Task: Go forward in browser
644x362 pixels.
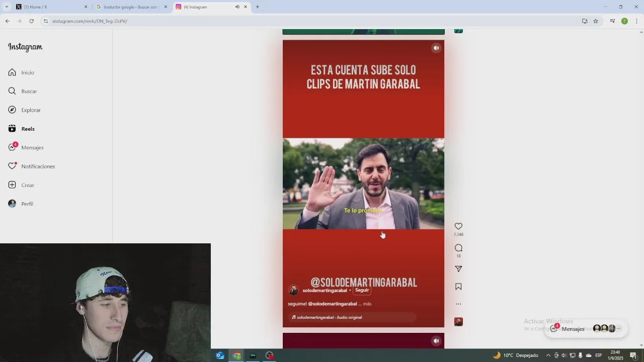Action: (x=19, y=21)
